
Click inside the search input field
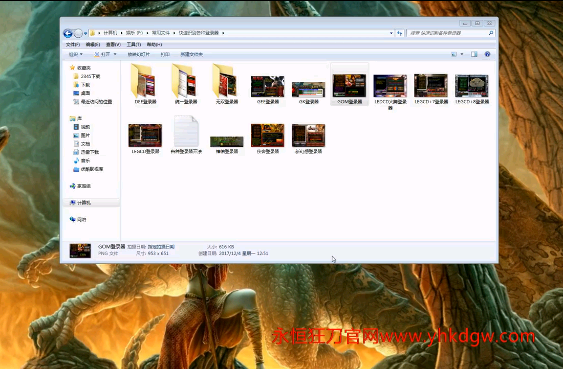pyautogui.click(x=447, y=33)
